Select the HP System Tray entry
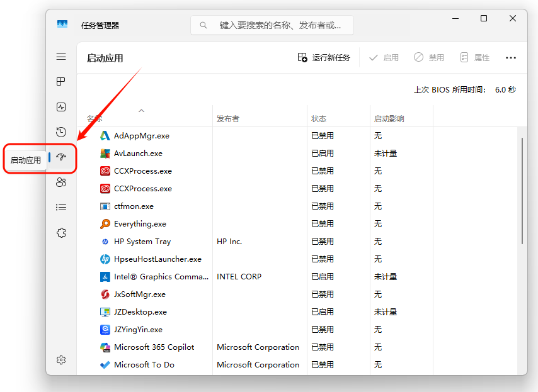The width and height of the screenshot is (538, 392). (142, 242)
